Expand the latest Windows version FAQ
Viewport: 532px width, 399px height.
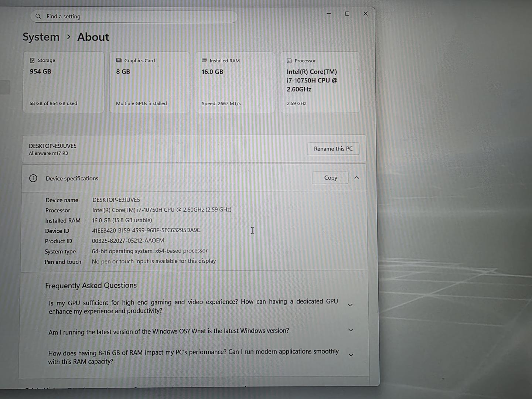(351, 330)
